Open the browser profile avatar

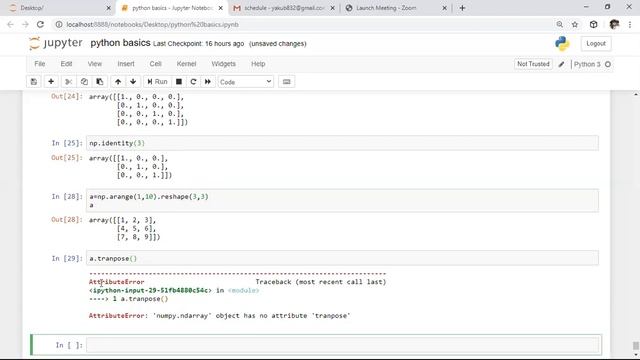[x=614, y=24]
